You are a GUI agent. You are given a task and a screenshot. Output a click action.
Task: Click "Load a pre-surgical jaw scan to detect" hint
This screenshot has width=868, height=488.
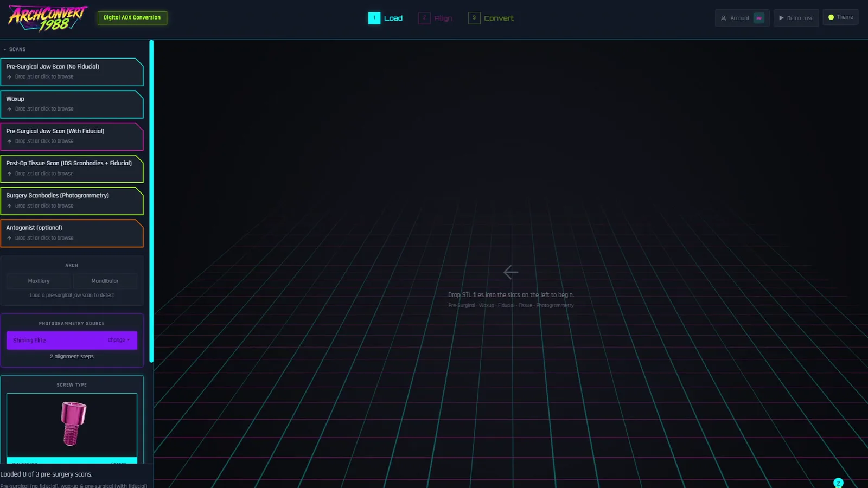click(x=72, y=296)
